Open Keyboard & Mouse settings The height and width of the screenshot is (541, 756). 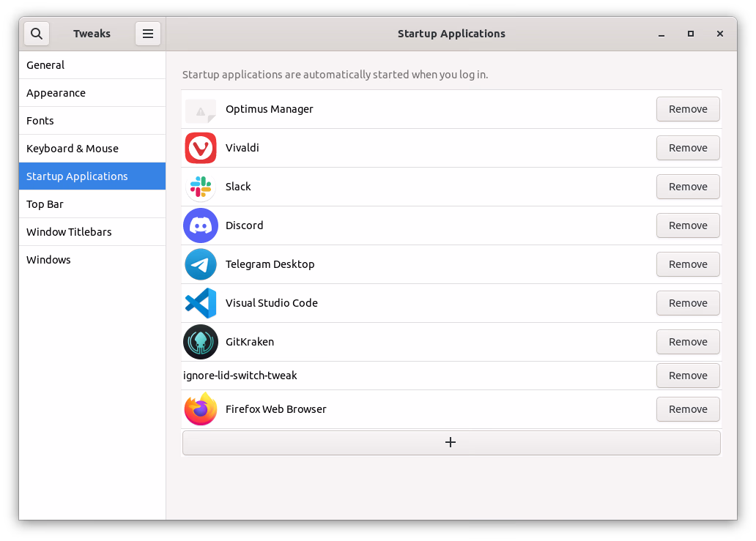[92, 149]
